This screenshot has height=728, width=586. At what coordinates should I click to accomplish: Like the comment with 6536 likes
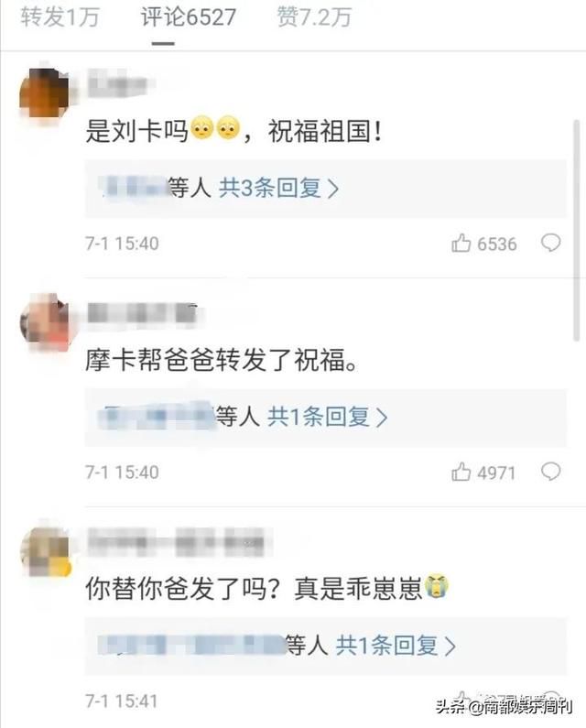click(461, 243)
